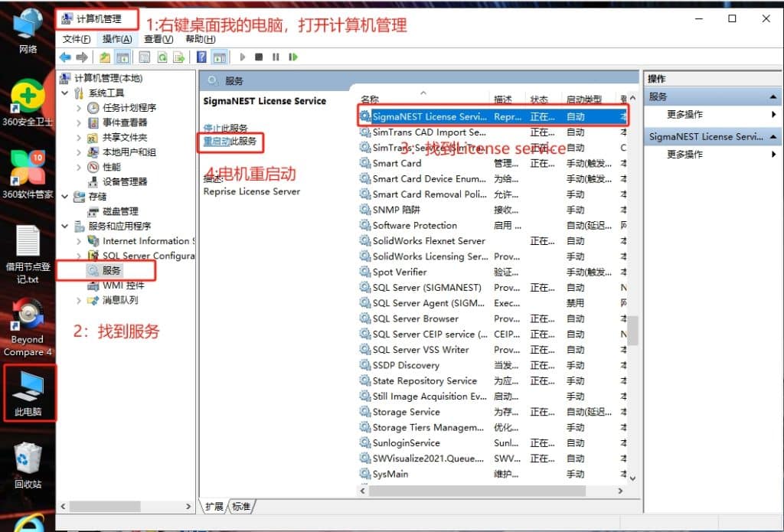Image resolution: width=784 pixels, height=532 pixels.
Task: Select 性能 in the console tree
Action: click(111, 167)
